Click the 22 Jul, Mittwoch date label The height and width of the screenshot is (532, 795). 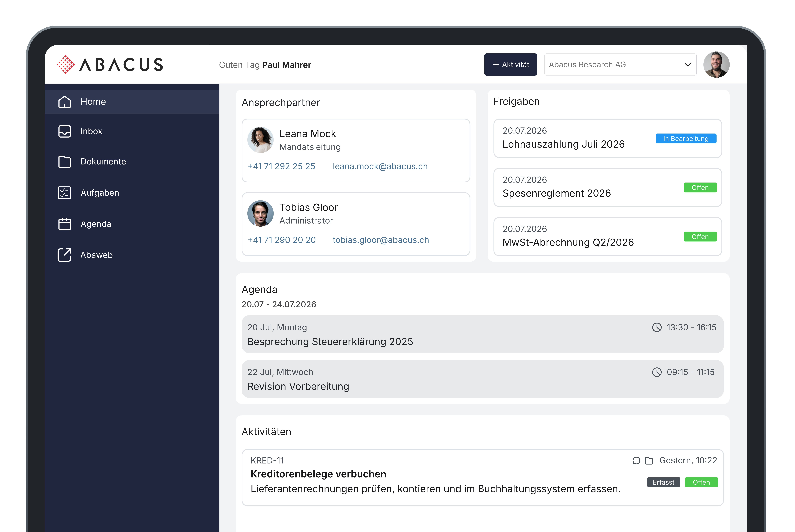pos(280,372)
